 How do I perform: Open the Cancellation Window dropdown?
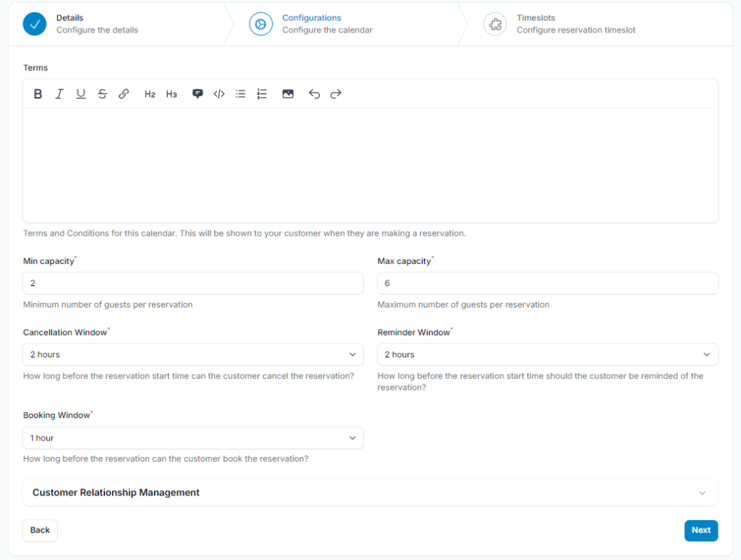(192, 355)
